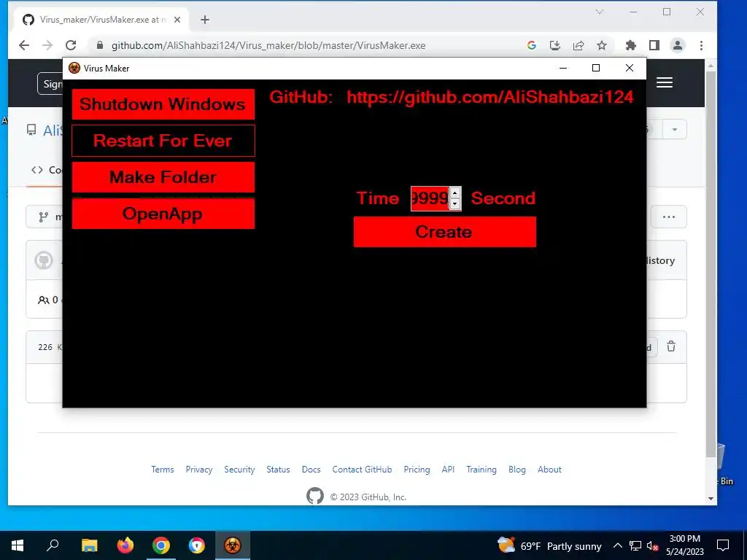Screen dimensions: 747x560
Task: Click the Shutdown Windows button
Action: (x=163, y=104)
